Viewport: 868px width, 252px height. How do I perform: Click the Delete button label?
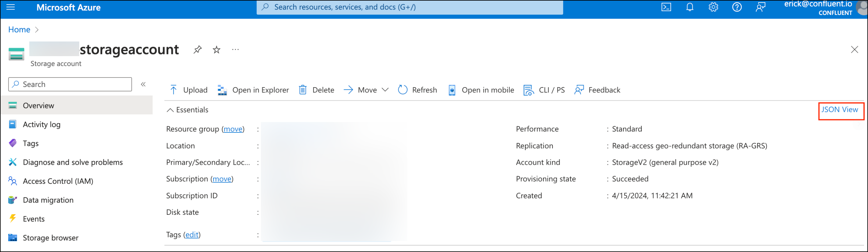[323, 90]
